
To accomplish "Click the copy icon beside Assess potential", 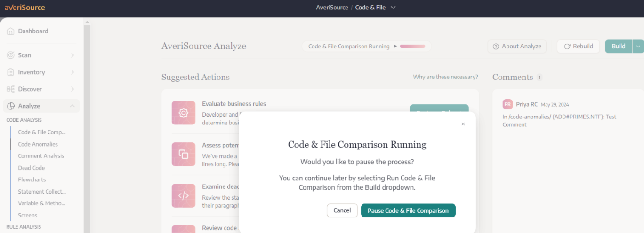I will tap(184, 154).
